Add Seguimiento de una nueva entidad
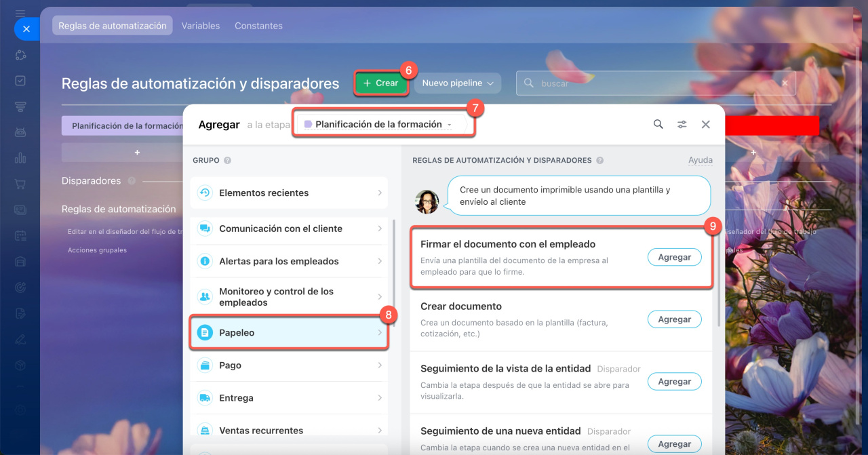Screen dimensions: 868x455 [674, 444]
